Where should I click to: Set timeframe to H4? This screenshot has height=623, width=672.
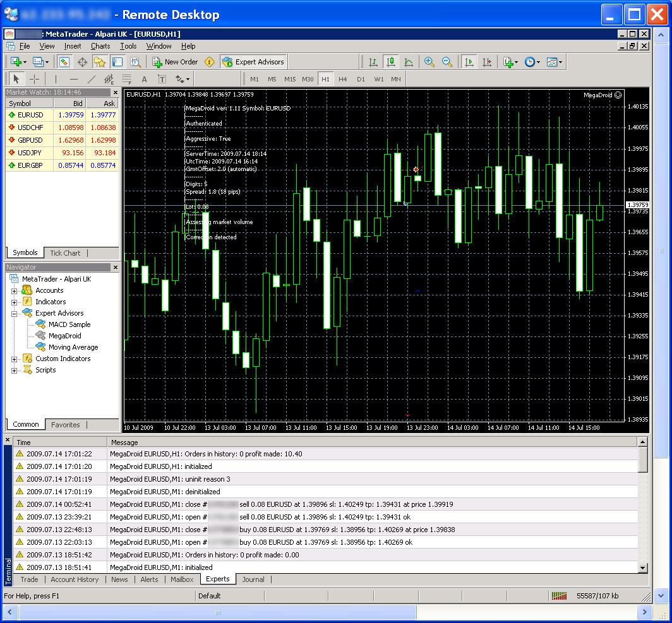(x=343, y=79)
